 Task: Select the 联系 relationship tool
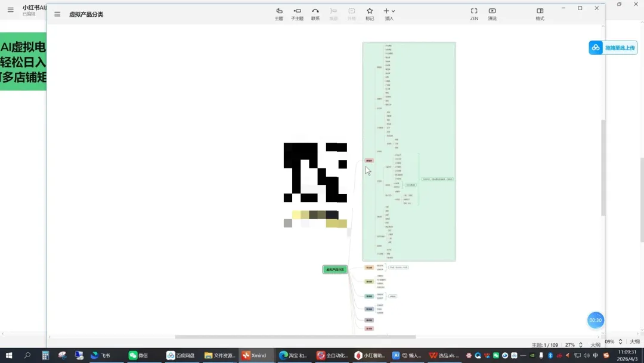315,14
